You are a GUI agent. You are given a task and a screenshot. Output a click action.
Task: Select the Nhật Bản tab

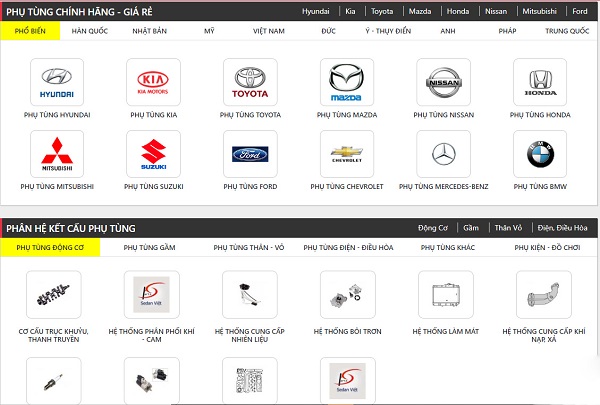(149, 31)
